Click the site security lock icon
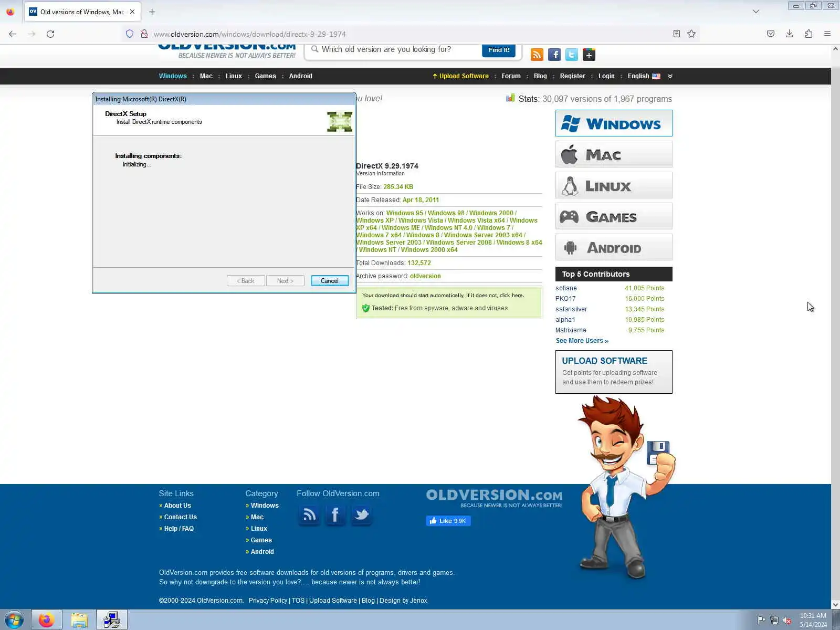Screen dimensions: 840x630 tap(144, 34)
